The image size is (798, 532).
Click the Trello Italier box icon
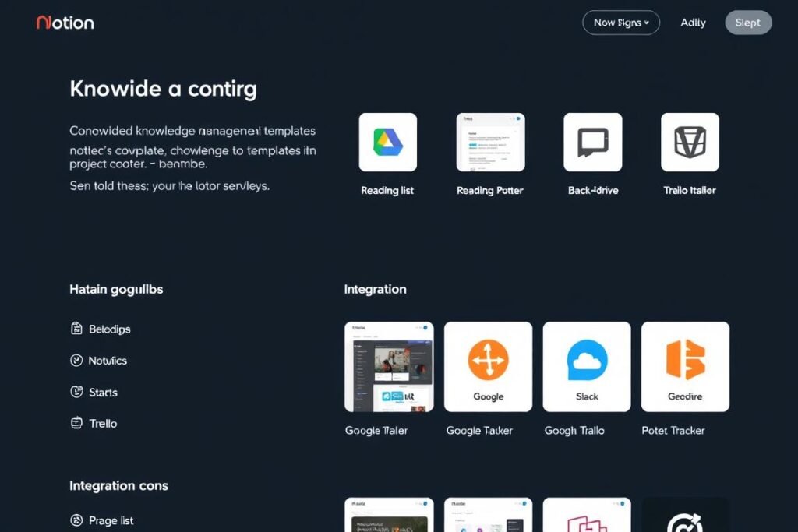tap(690, 141)
